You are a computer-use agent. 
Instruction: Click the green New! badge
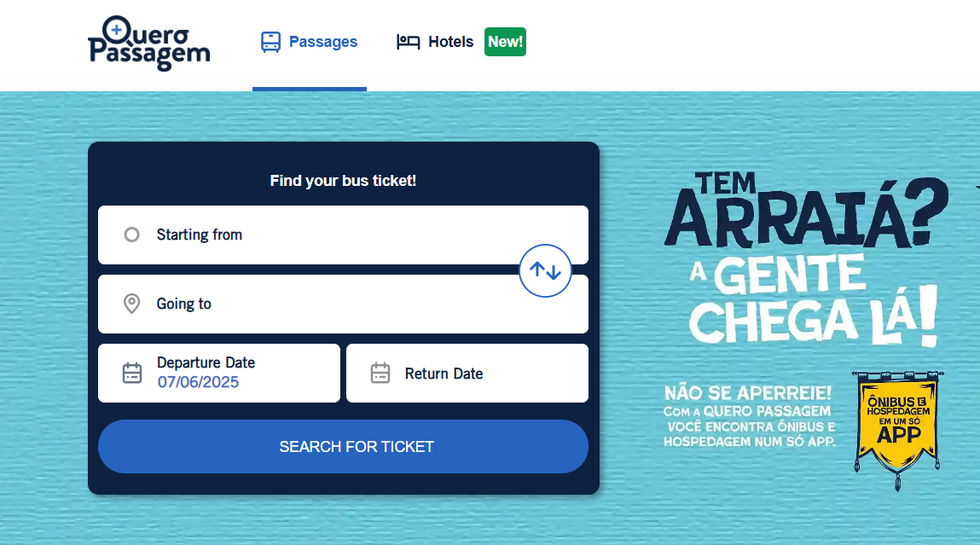[x=505, y=42]
